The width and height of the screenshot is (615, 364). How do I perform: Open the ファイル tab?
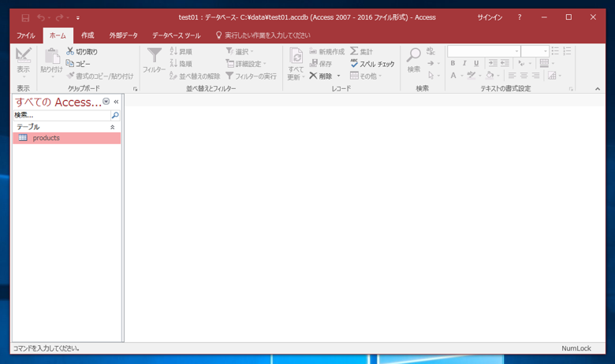point(26,35)
